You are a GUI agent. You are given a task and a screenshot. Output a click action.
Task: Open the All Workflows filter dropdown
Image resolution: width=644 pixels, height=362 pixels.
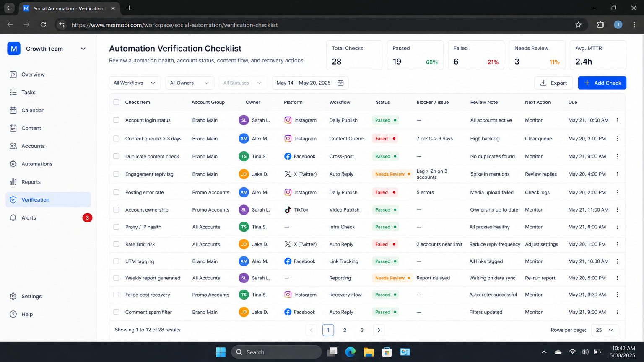pos(135,83)
